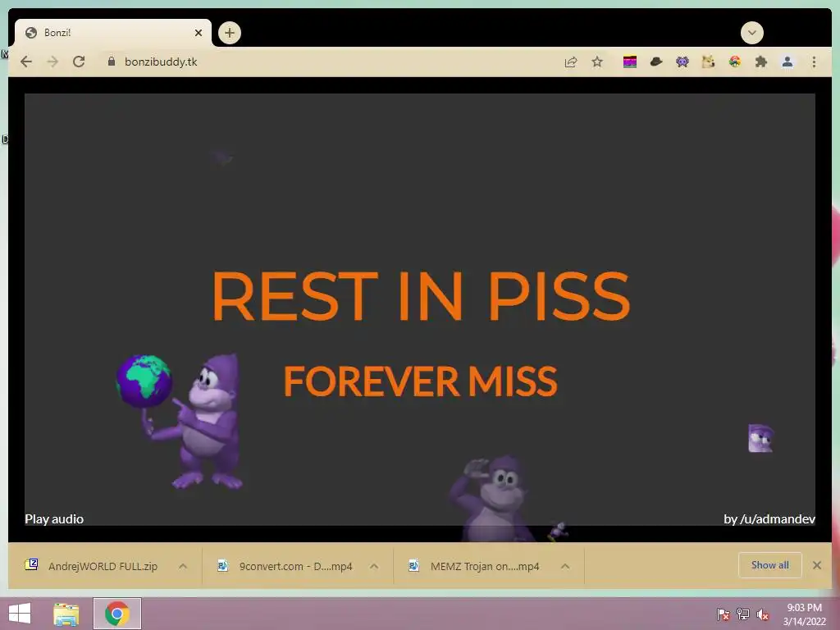This screenshot has height=630, width=840.
Task: Select the Bonzi! tab
Action: tap(112, 33)
